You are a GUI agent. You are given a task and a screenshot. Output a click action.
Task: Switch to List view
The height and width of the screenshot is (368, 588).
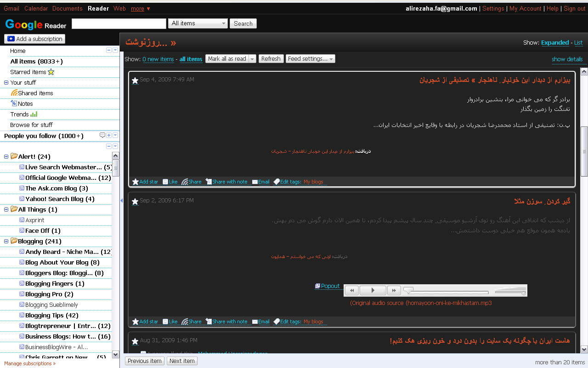tap(578, 43)
